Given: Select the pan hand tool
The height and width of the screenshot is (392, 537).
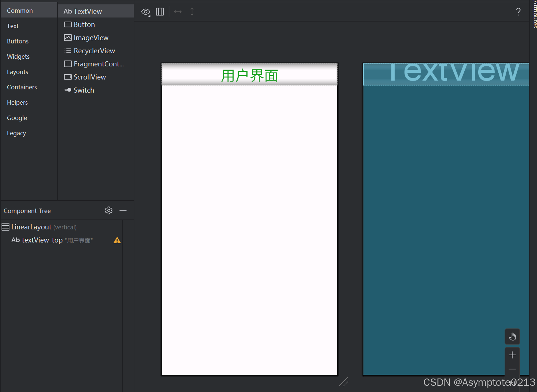Looking at the screenshot, I should click(x=512, y=337).
